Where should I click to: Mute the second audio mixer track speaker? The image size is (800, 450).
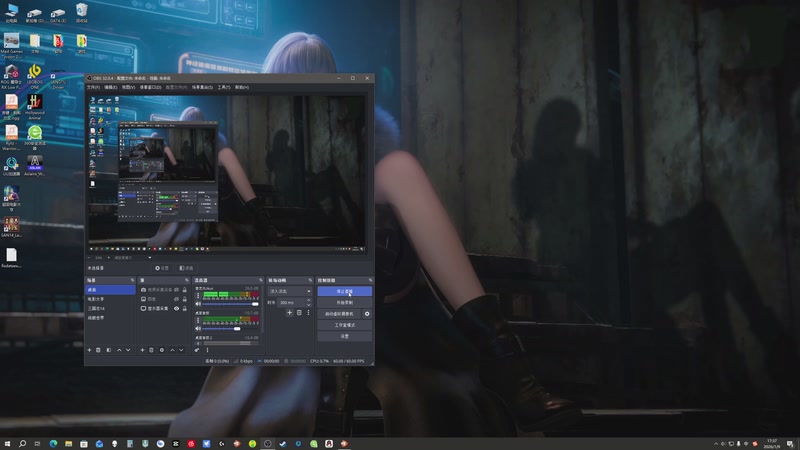198,329
